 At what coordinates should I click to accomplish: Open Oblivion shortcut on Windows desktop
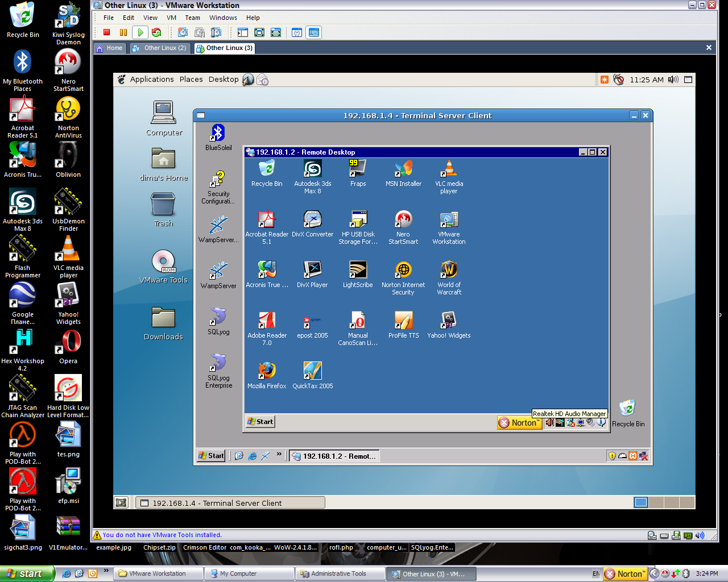(x=68, y=160)
